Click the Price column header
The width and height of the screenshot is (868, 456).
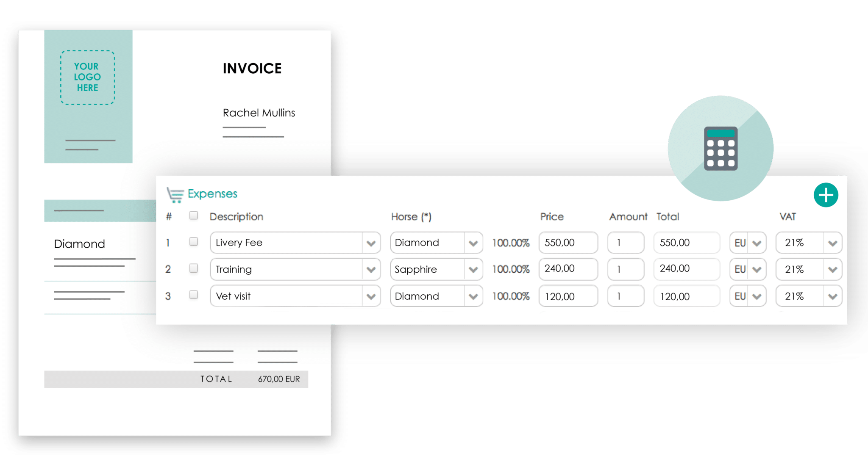[552, 217]
